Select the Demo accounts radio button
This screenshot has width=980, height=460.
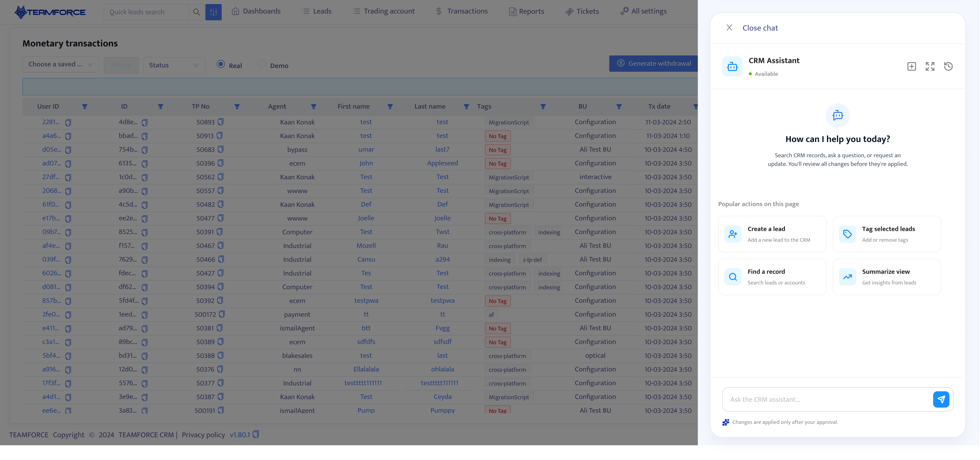(x=262, y=64)
